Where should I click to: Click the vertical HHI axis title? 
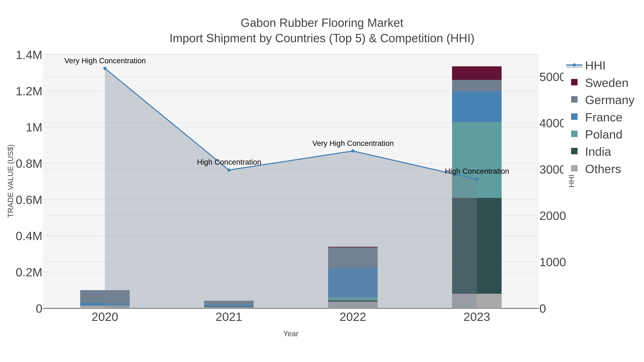(x=572, y=181)
